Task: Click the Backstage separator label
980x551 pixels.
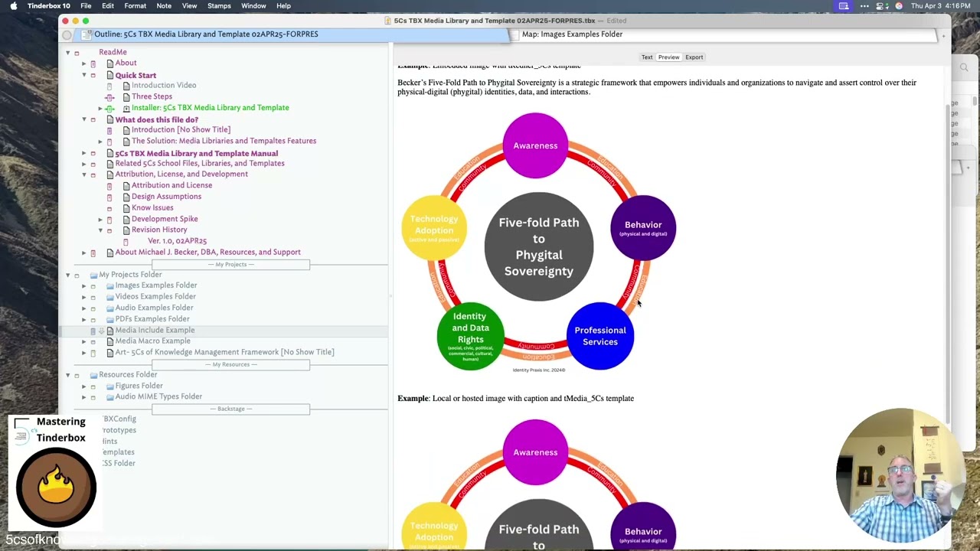Action: [x=230, y=409]
